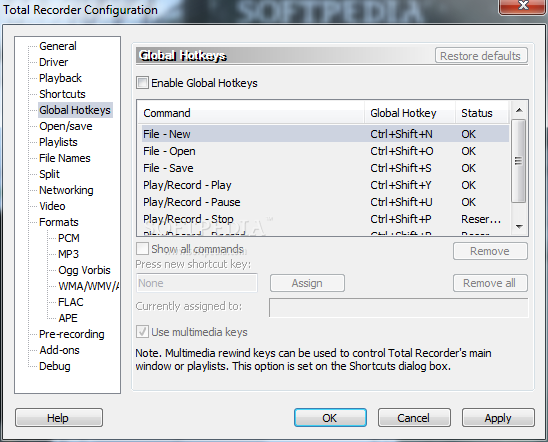The height and width of the screenshot is (442, 548).
Task: Open MP3 format settings
Action: click(68, 254)
